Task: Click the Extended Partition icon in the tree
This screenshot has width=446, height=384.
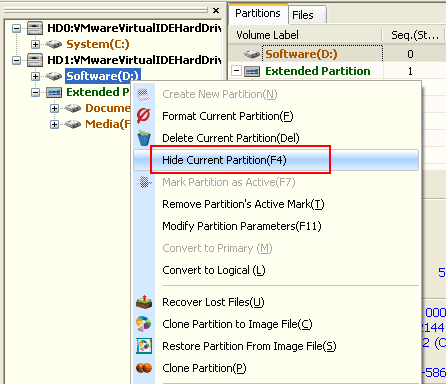Action: (x=54, y=92)
